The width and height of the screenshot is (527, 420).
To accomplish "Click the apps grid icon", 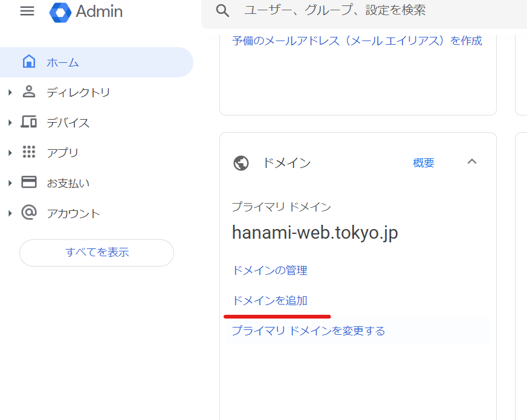I will click(29, 152).
